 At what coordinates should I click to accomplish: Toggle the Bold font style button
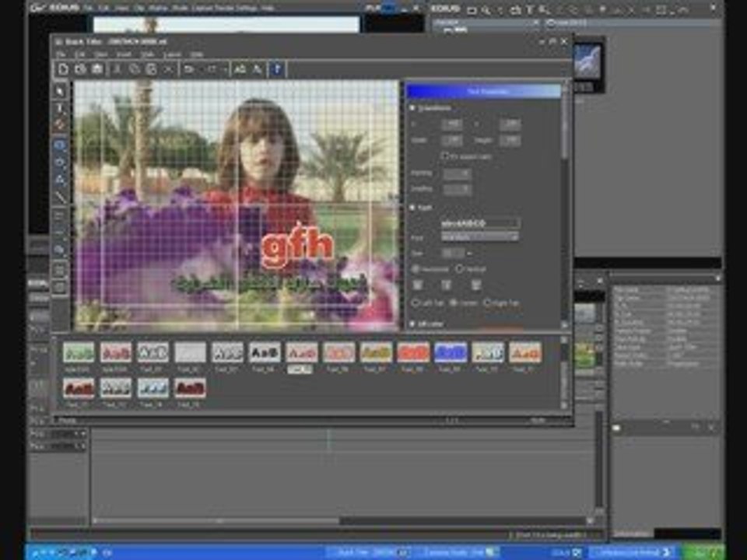(418, 285)
